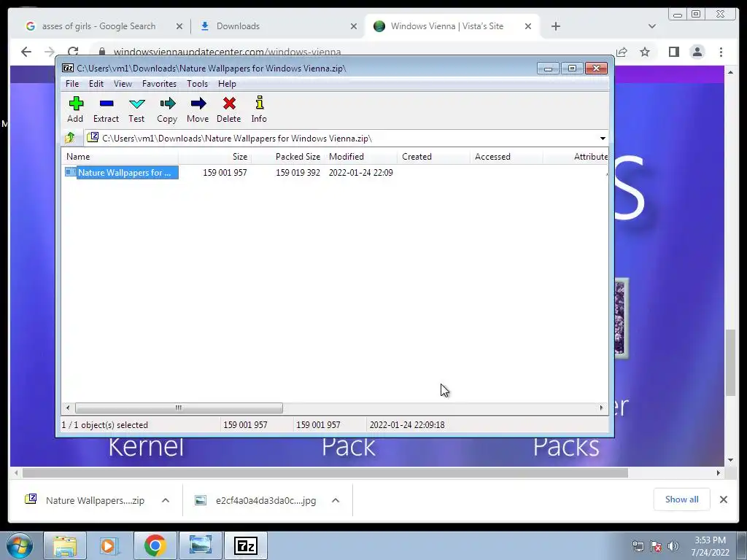Switch to the Downloads tab in Chrome
This screenshot has height=560, width=747.
pos(238,26)
